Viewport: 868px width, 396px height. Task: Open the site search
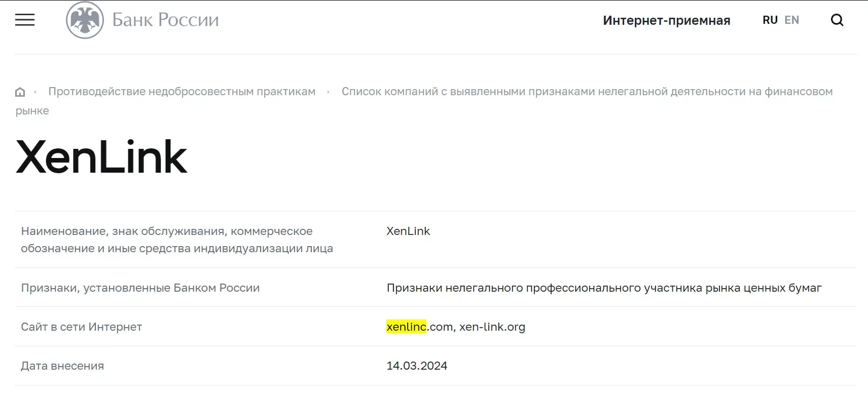coord(837,20)
